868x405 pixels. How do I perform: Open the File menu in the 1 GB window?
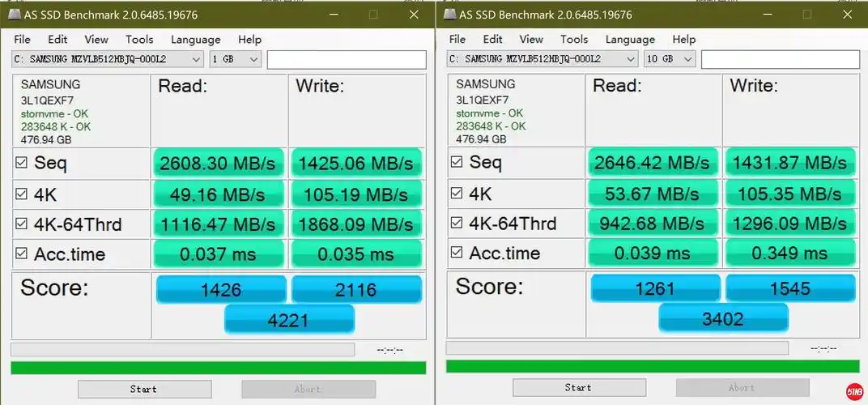22,39
